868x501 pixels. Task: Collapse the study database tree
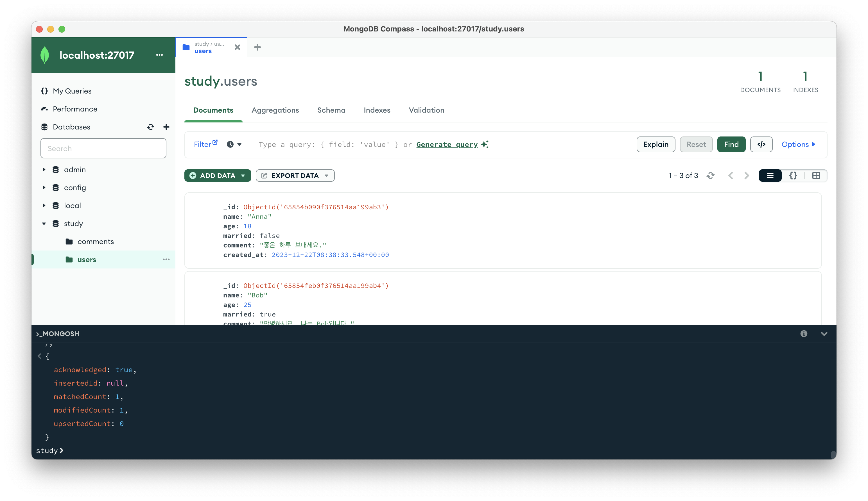(x=44, y=224)
